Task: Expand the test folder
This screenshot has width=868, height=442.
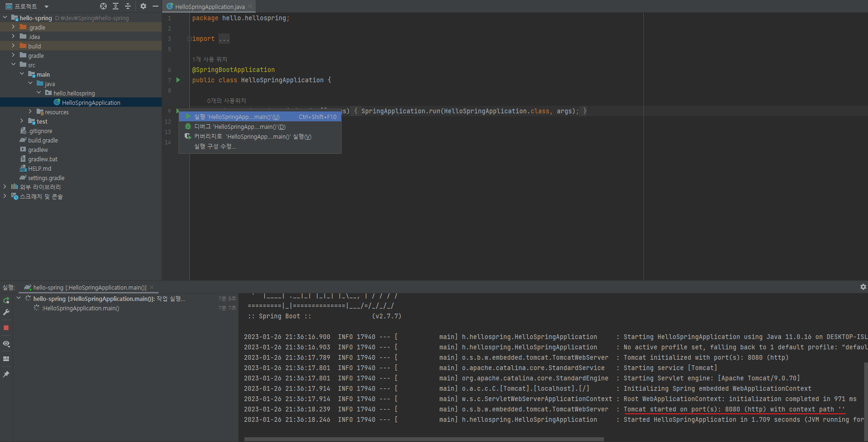Action: click(22, 121)
